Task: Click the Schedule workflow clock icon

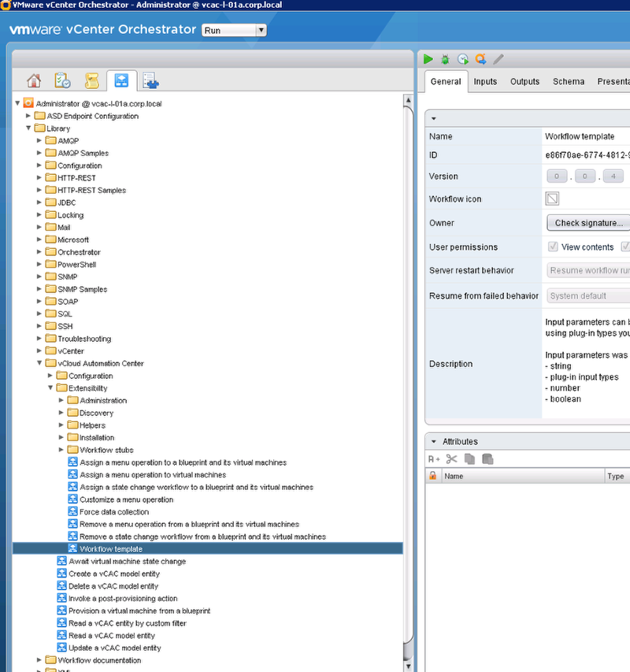Action: click(463, 59)
